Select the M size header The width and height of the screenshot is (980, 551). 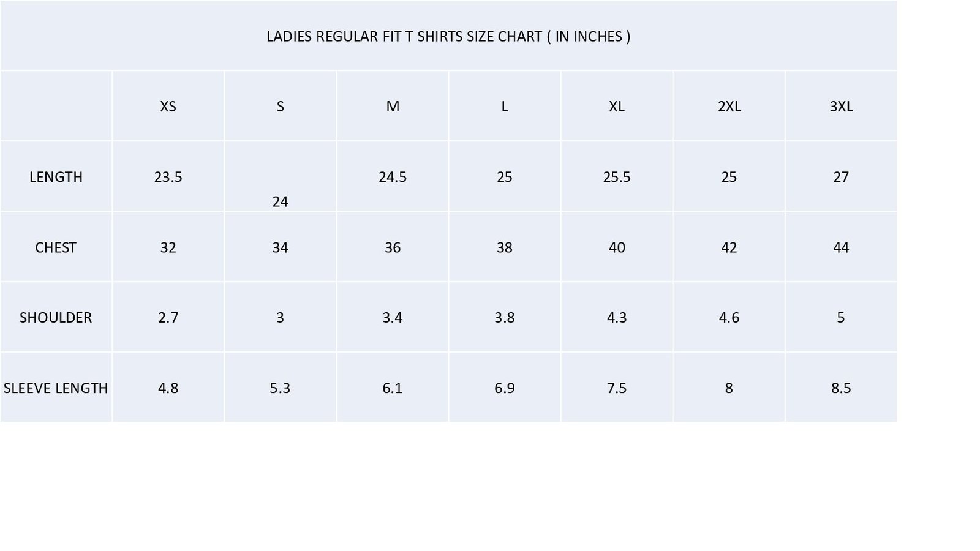pyautogui.click(x=393, y=107)
